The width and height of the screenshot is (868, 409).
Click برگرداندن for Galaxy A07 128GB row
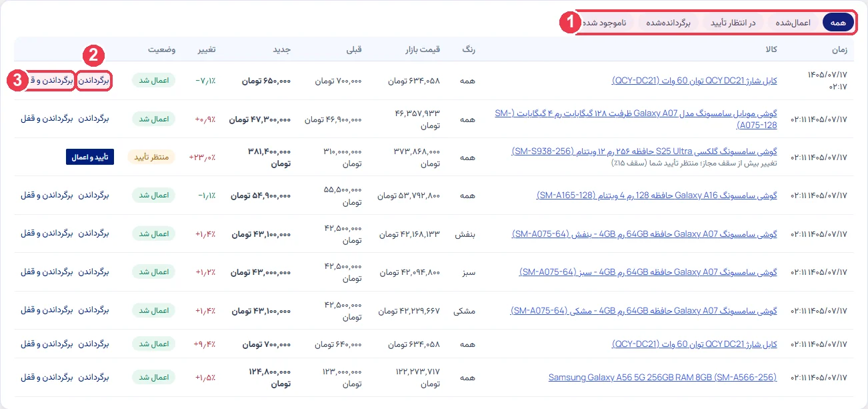pos(93,119)
